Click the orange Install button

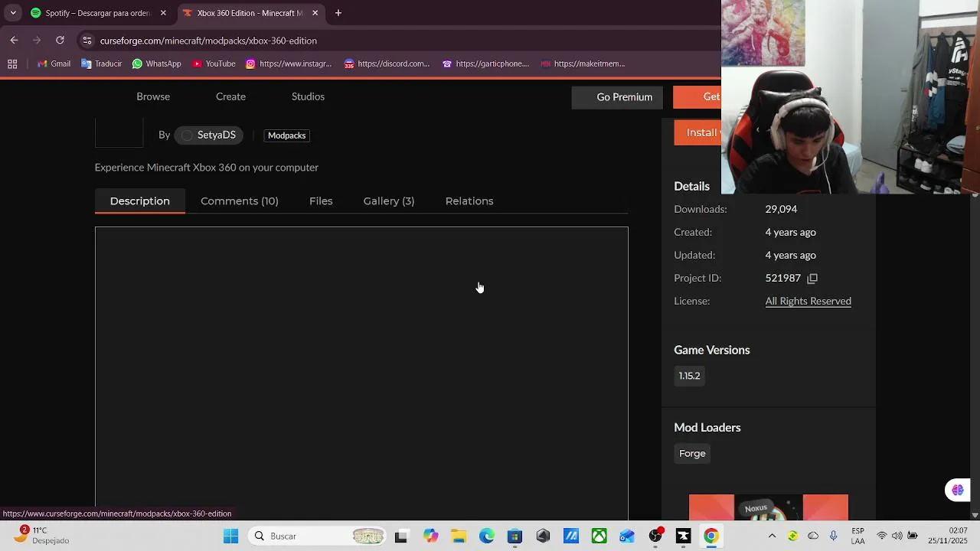(x=697, y=132)
